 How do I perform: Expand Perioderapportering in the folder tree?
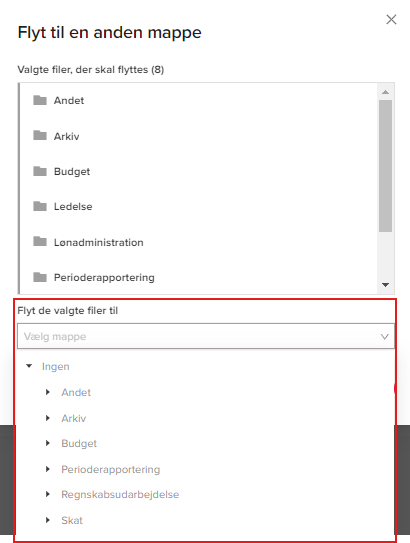coord(48,469)
